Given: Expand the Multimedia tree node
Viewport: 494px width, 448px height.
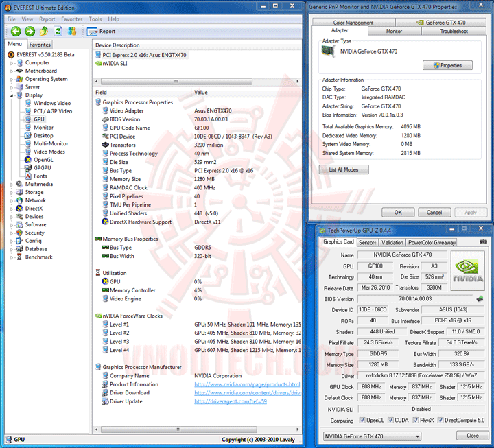Looking at the screenshot, I should (x=12, y=185).
